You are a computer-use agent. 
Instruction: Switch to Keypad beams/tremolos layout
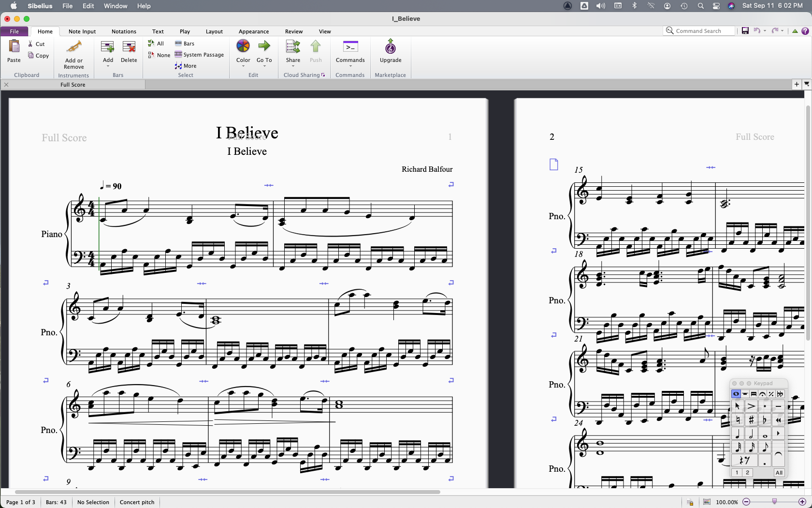754,394
